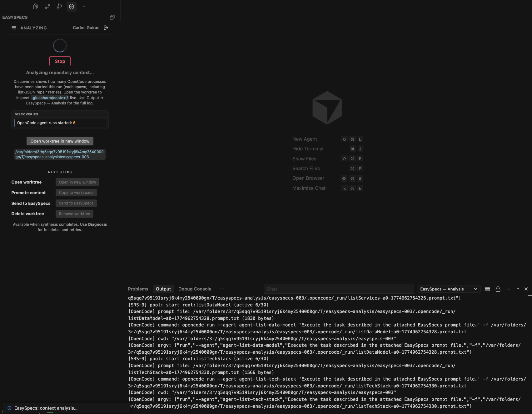Clear the Output panel contents

487,289
